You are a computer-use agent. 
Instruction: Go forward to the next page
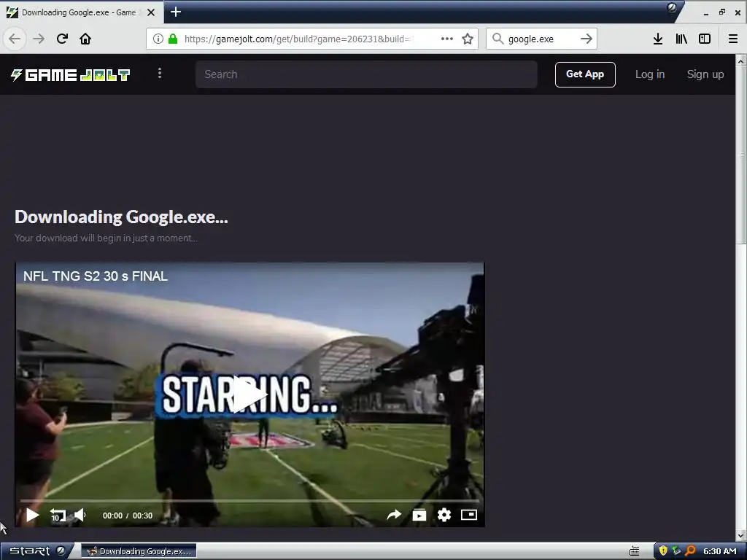tap(39, 39)
